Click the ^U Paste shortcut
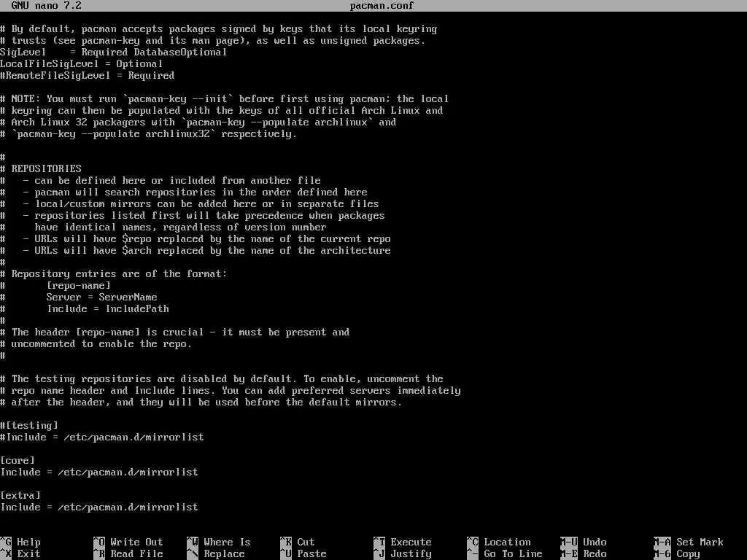Viewport: 747px width, 560px height. [x=303, y=554]
